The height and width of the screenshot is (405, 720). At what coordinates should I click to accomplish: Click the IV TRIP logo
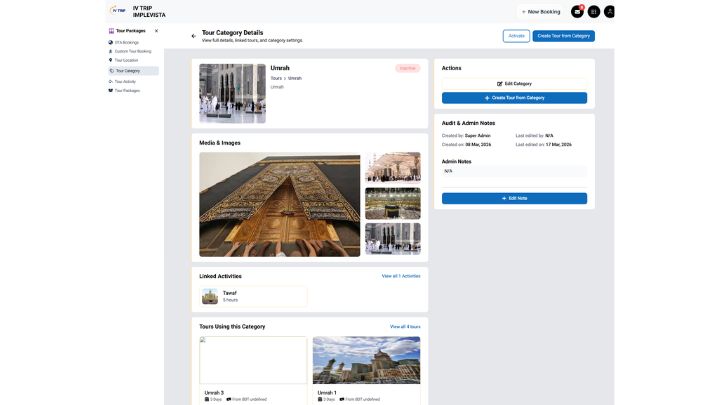[118, 11]
